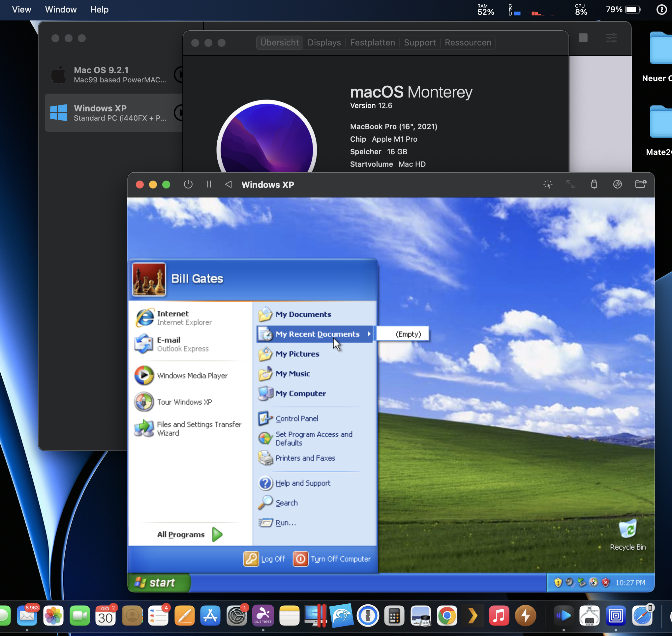
Task: Open USB devices icon in VM toolbar
Action: 594,185
